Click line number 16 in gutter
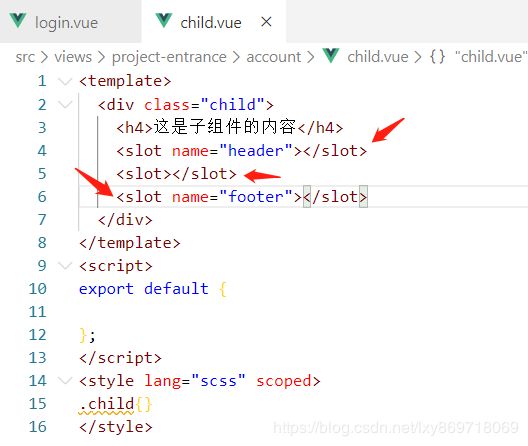This screenshot has height=446, width=528. pyautogui.click(x=37, y=427)
